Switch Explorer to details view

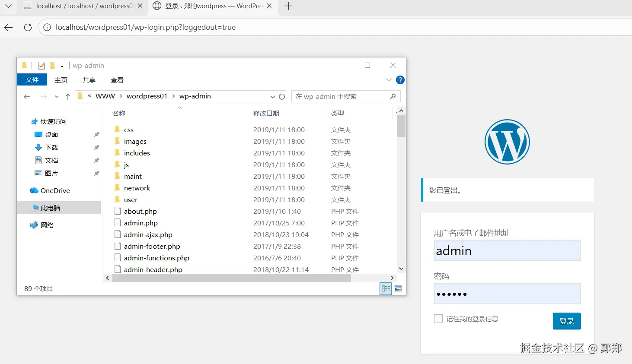(x=386, y=289)
